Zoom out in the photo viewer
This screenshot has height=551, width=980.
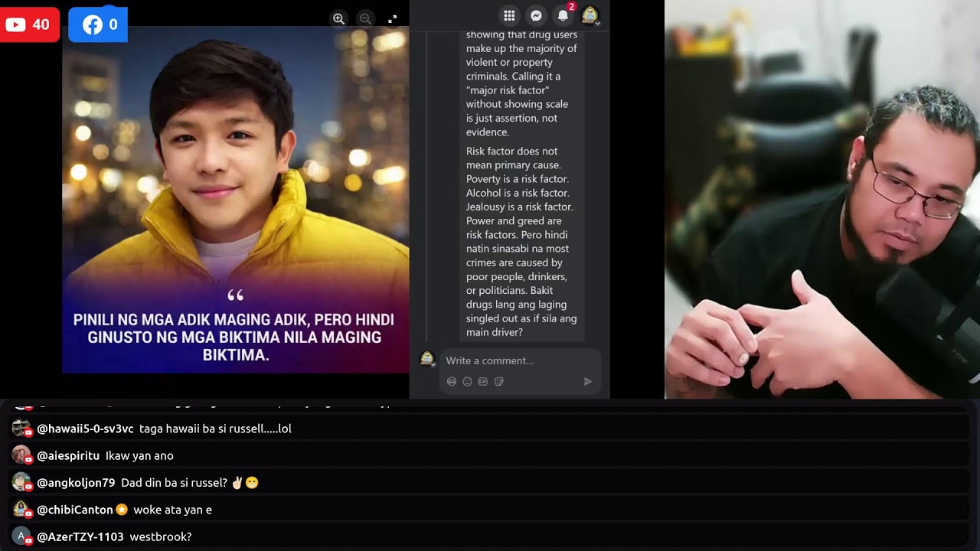click(x=365, y=18)
